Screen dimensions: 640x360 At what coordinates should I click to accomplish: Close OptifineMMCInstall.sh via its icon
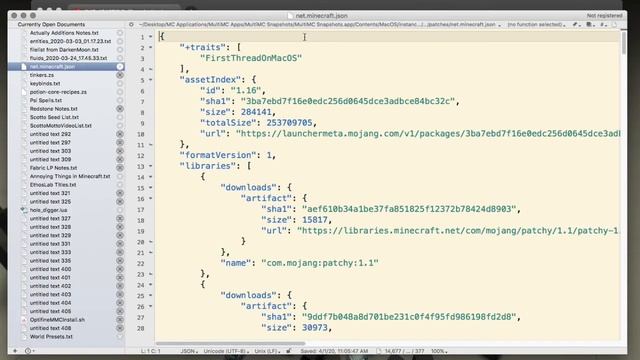click(120, 320)
